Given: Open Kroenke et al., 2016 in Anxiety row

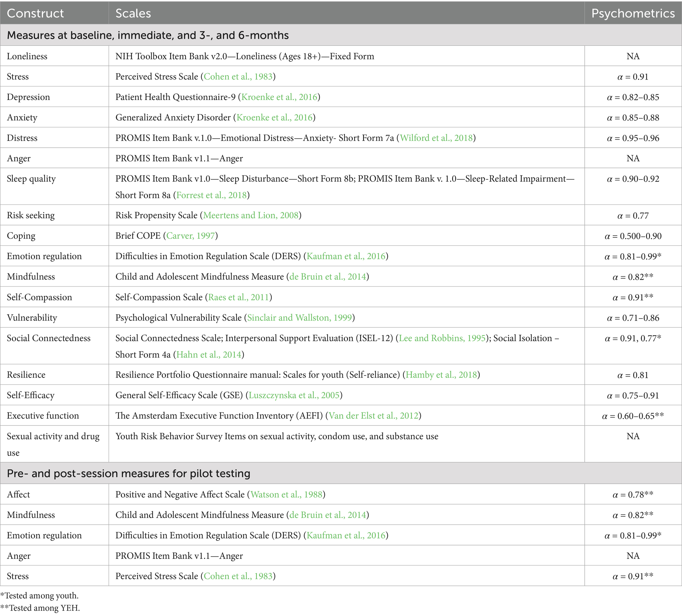Looking at the screenshot, I should coord(274,118).
